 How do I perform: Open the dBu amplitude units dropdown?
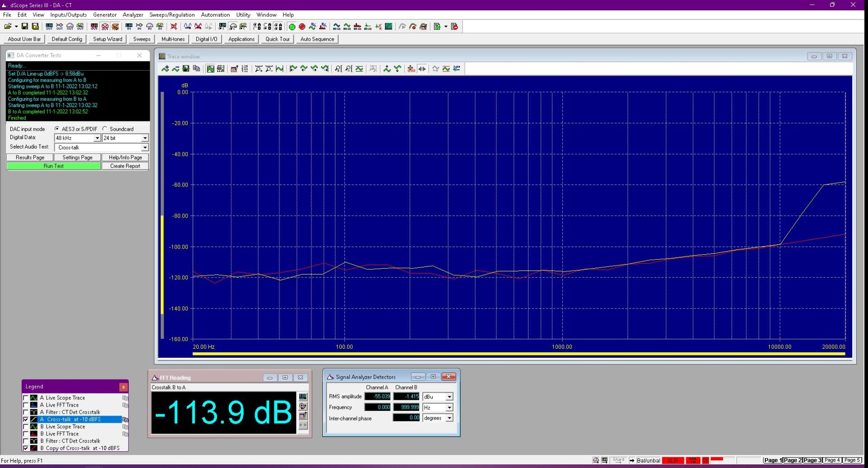coord(449,397)
